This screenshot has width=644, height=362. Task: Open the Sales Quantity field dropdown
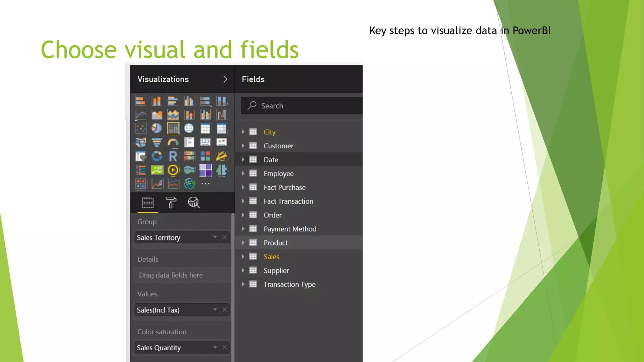point(215,348)
